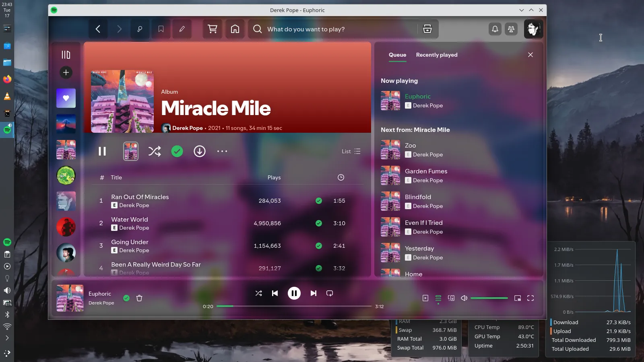Open Derek Pope artist link under album title
Viewport: 644px width, 362px height.
click(x=188, y=128)
